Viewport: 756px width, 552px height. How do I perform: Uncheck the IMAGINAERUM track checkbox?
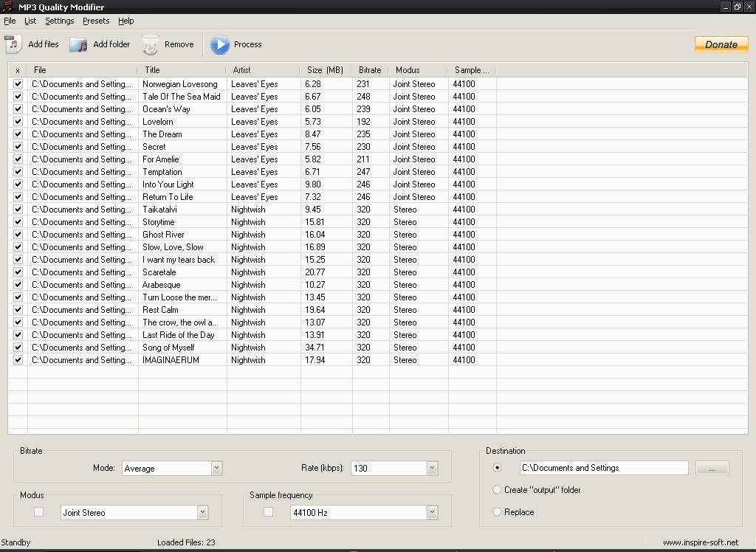[17, 359]
